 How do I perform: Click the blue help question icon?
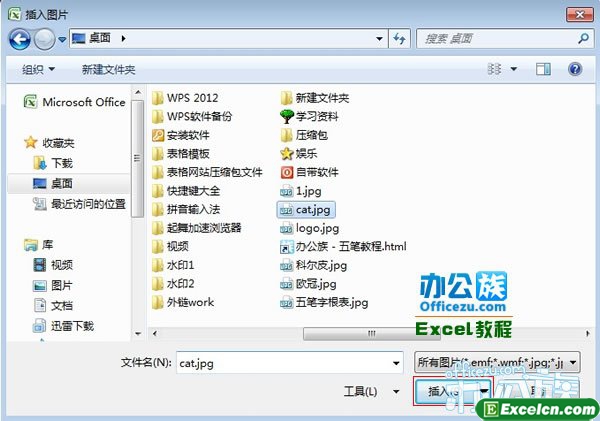point(575,69)
